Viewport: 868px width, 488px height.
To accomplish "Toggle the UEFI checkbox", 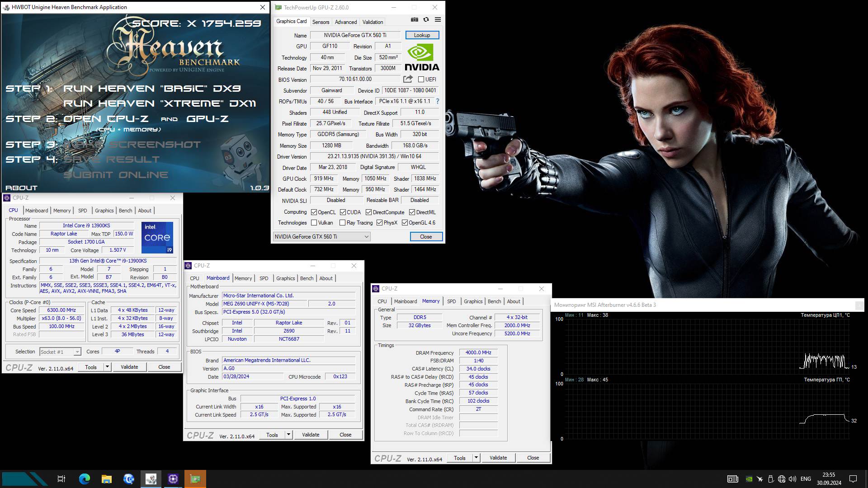I will click(421, 80).
